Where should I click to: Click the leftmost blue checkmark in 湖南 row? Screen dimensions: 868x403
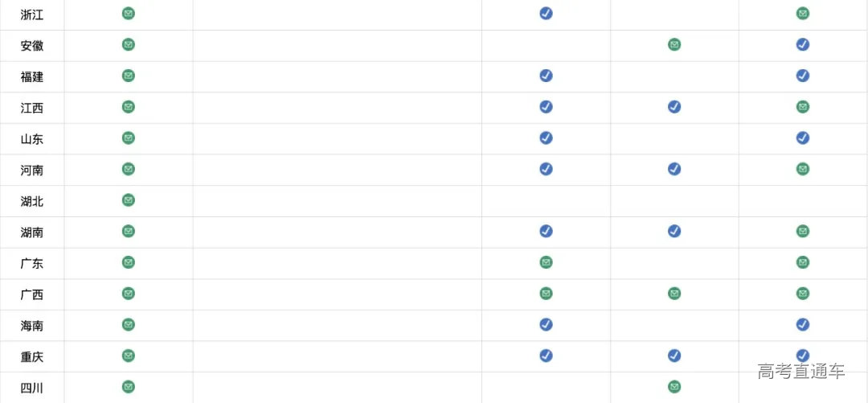coord(546,232)
